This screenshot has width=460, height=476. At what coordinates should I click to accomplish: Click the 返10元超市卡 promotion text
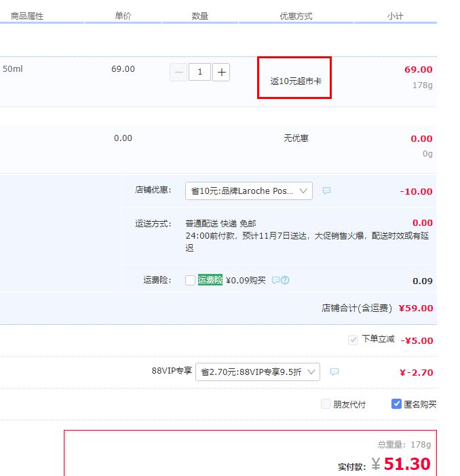pyautogui.click(x=296, y=81)
